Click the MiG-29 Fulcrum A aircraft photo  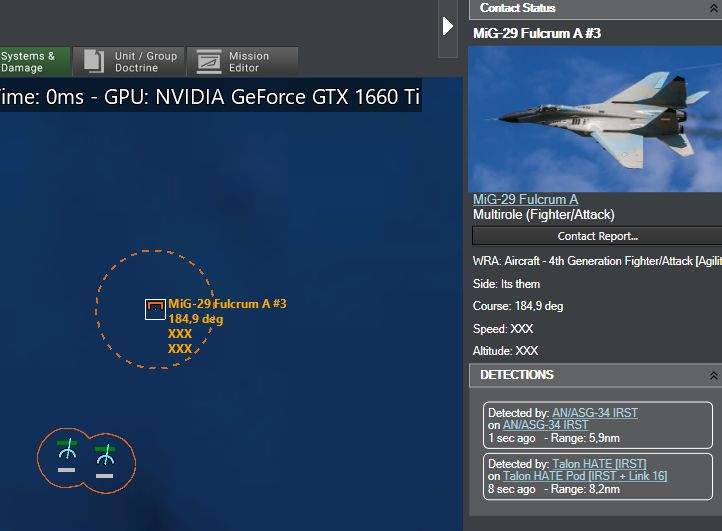coord(595,119)
